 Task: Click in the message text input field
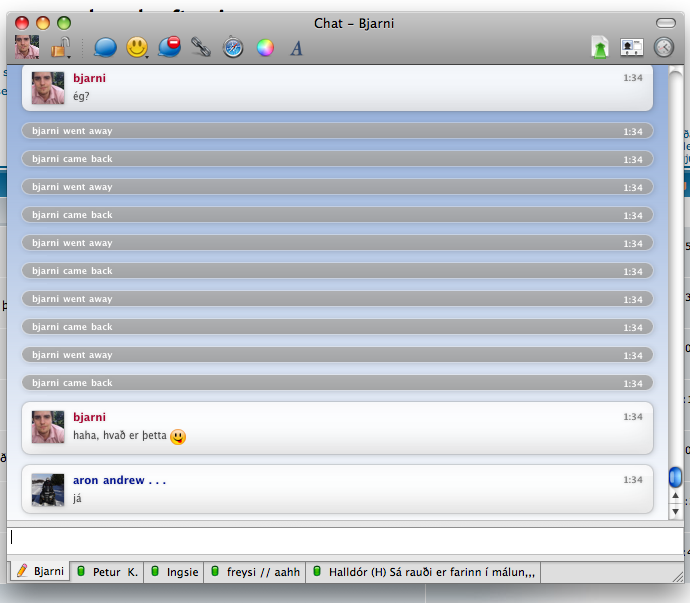pos(340,538)
